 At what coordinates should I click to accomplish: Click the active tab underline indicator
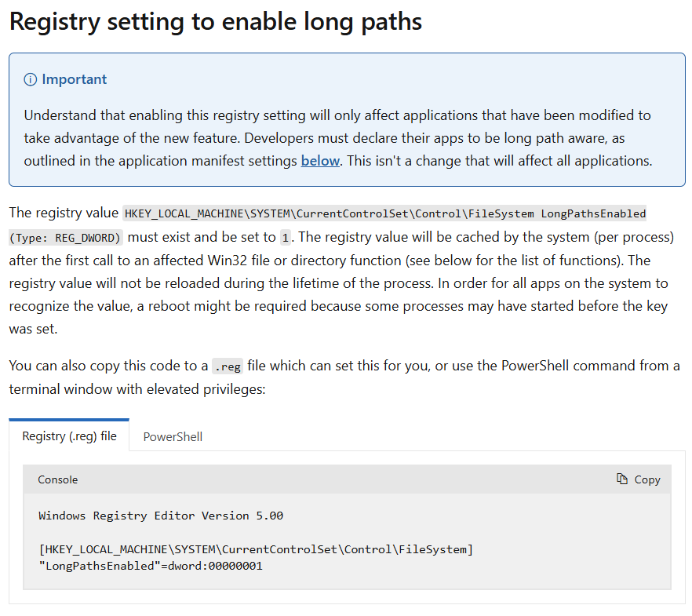click(x=68, y=418)
